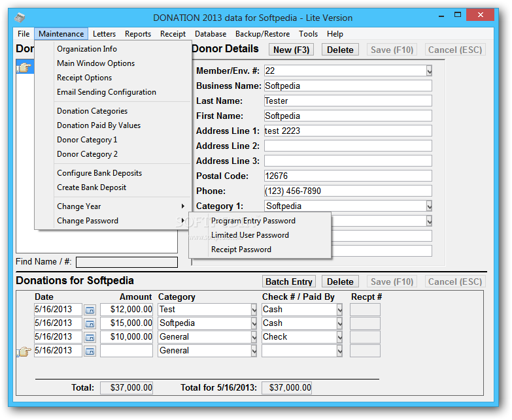512x420 pixels.
Task: Click the Business Name field
Action: pos(348,86)
